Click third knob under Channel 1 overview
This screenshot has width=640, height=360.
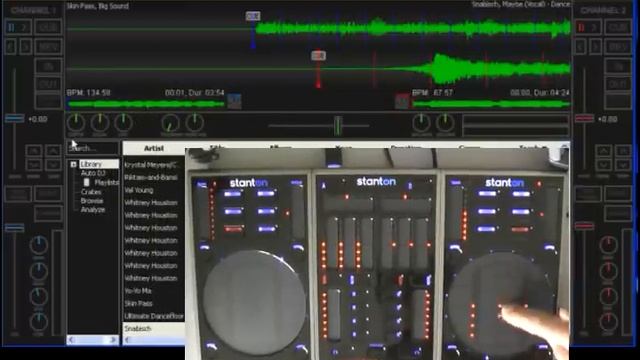(123, 123)
